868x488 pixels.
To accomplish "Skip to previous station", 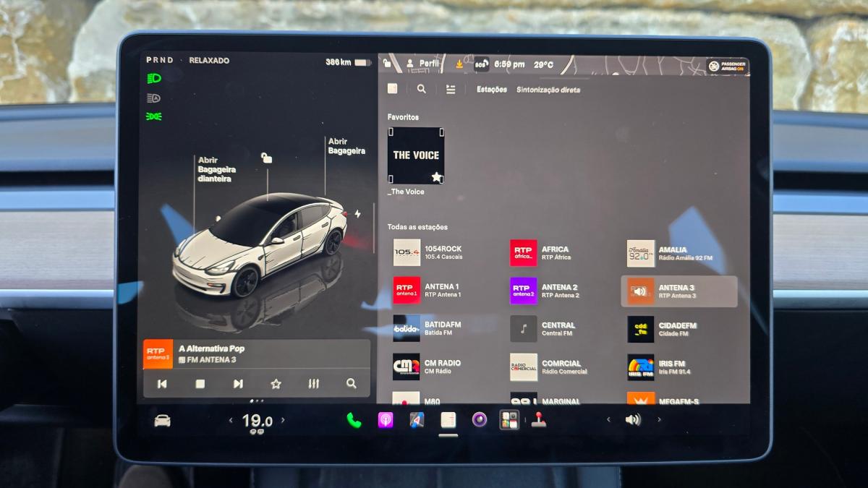I will 162,384.
